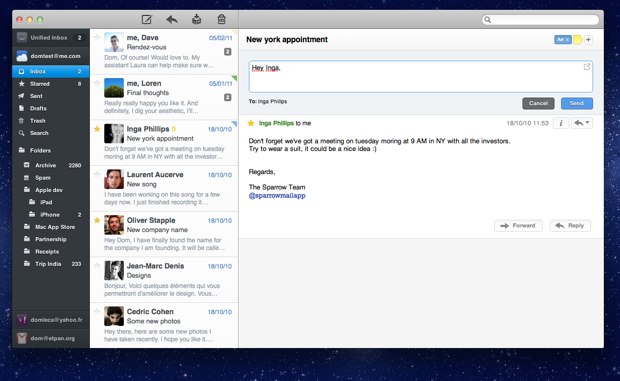Image resolution: width=620 pixels, height=381 pixels.
Task: Click into the quick reply text box
Action: pyautogui.click(x=421, y=77)
